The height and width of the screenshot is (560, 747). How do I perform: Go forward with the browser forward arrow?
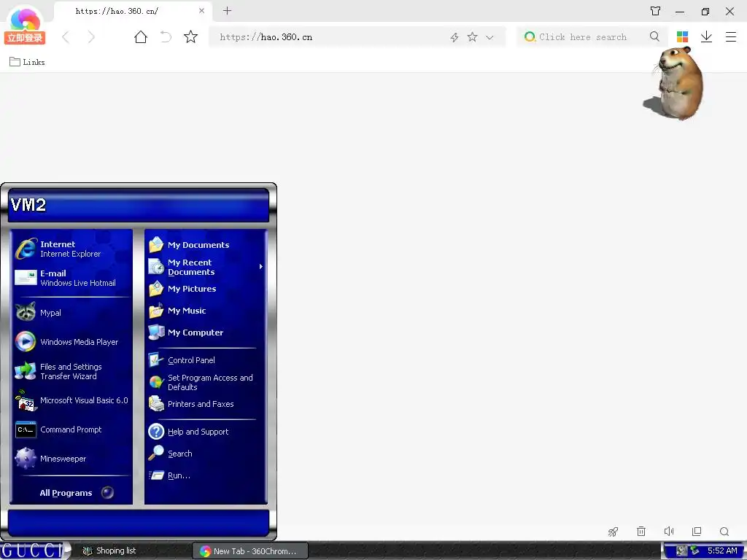click(91, 36)
